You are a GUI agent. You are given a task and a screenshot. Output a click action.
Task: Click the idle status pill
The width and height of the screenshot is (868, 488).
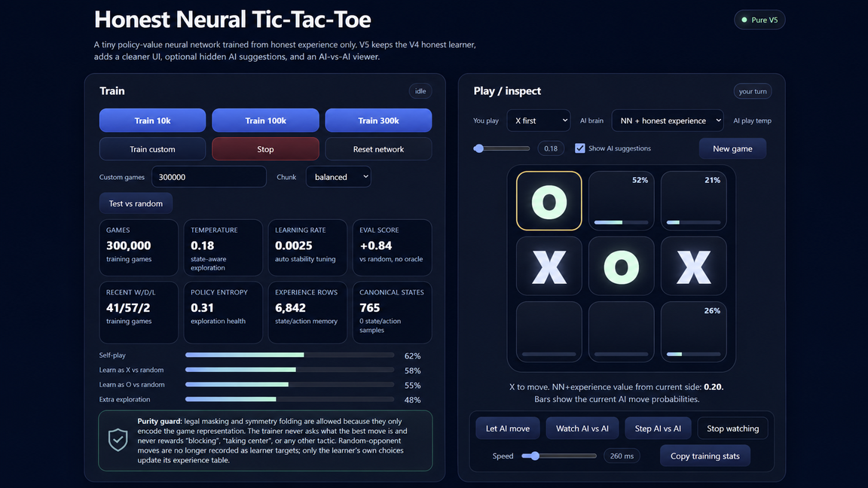pos(420,91)
